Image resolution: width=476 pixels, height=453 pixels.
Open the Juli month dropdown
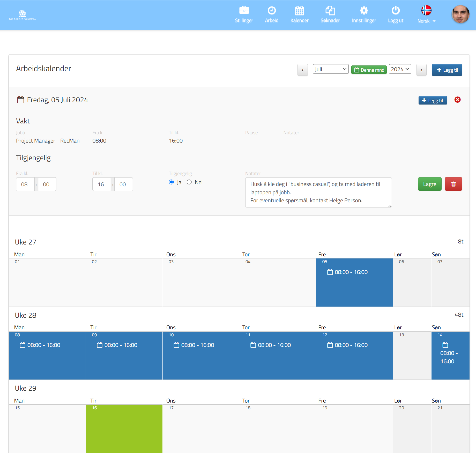click(330, 69)
